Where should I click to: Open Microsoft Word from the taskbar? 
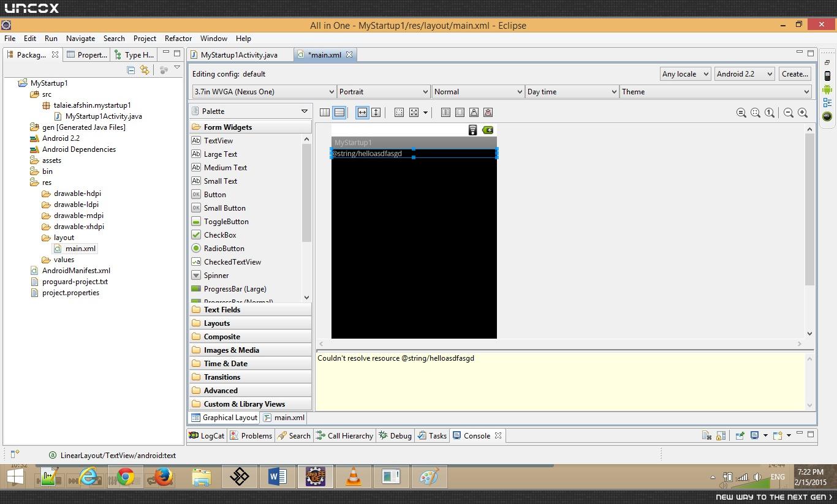pos(277,476)
